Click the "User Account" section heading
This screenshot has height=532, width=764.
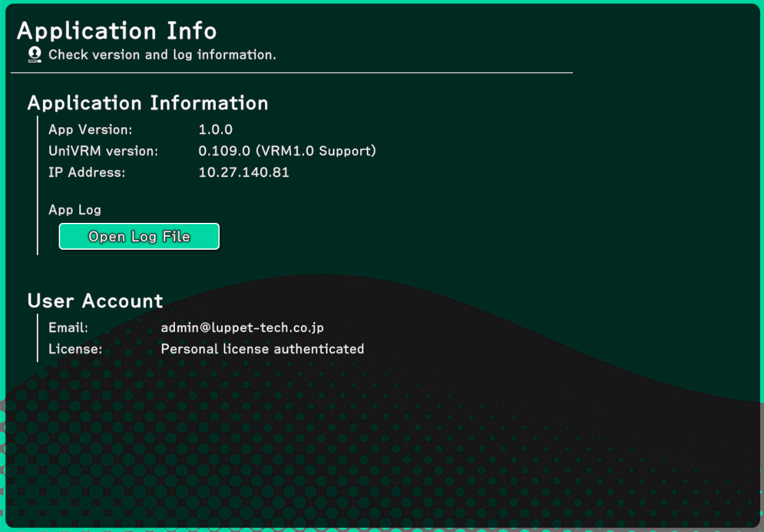coord(95,301)
